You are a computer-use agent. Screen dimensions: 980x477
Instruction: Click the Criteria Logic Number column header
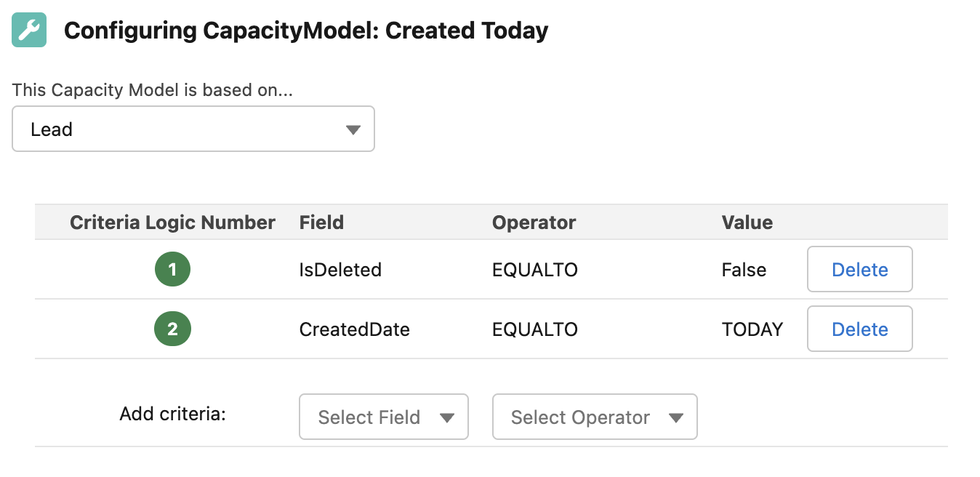pos(172,223)
